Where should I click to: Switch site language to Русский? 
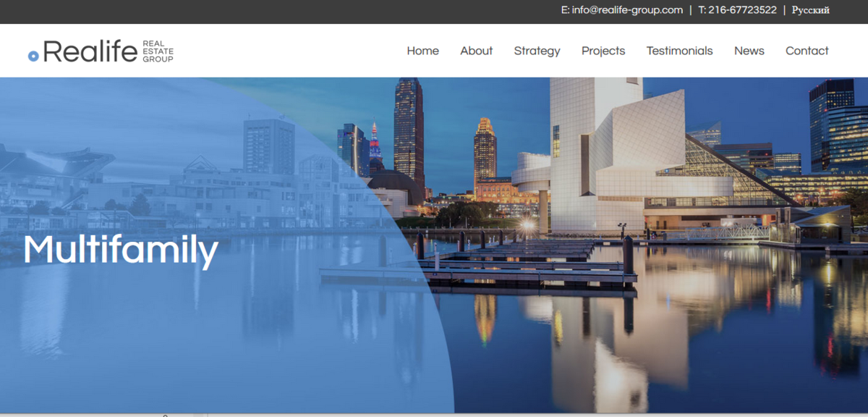[x=810, y=10]
